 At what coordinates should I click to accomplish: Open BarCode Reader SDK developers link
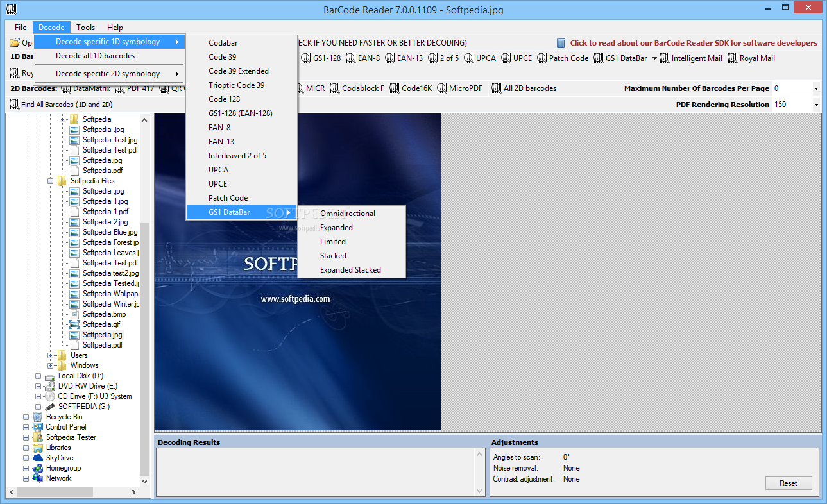[x=694, y=43]
